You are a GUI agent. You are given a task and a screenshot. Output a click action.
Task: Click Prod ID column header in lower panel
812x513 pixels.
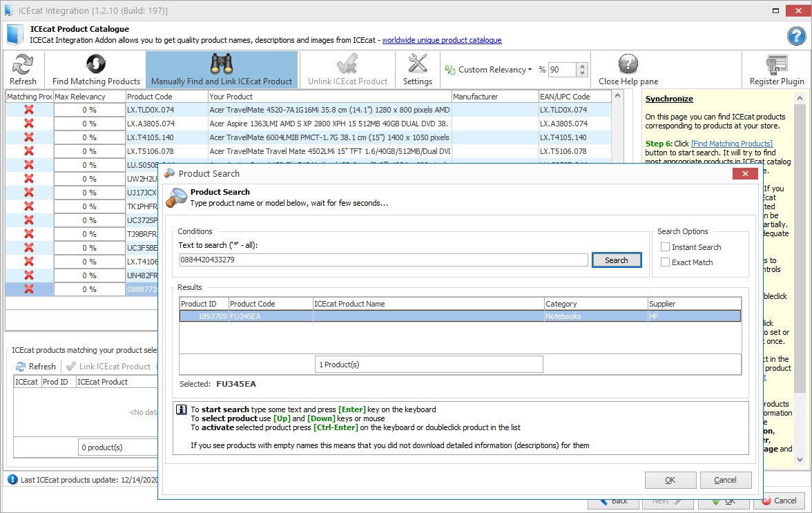click(x=58, y=382)
